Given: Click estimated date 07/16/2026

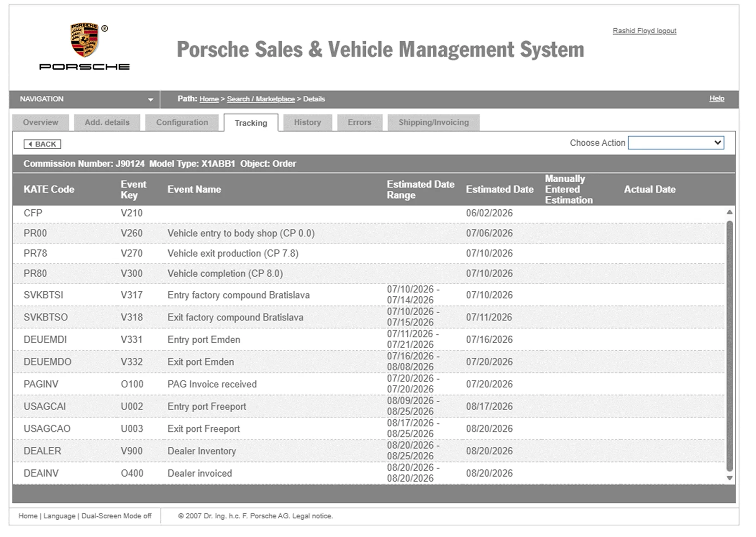Looking at the screenshot, I should point(489,340).
